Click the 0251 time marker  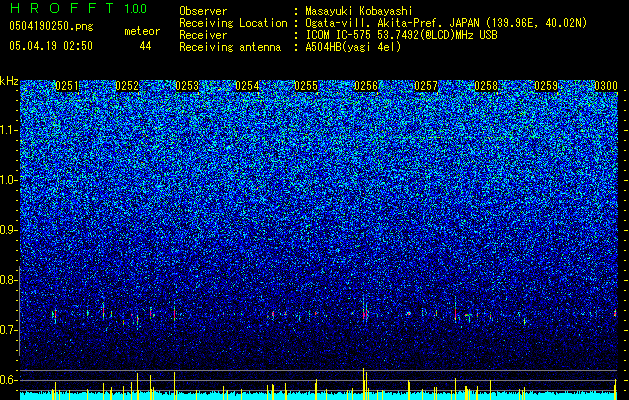67,86
